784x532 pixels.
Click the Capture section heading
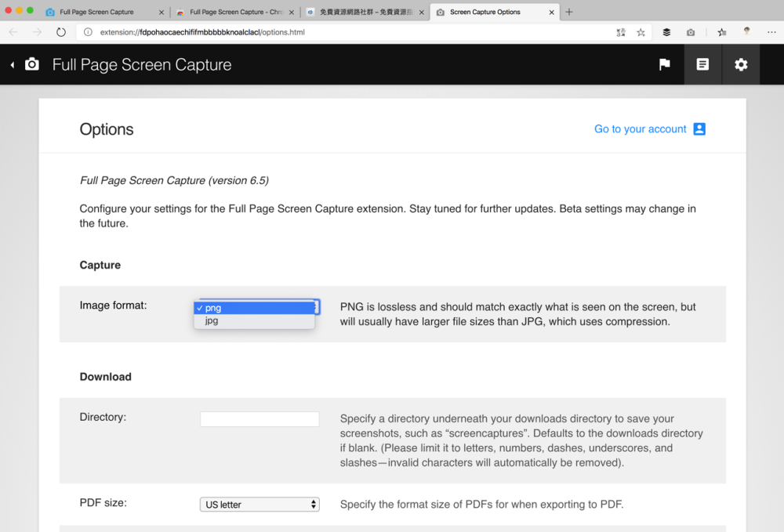(x=100, y=266)
